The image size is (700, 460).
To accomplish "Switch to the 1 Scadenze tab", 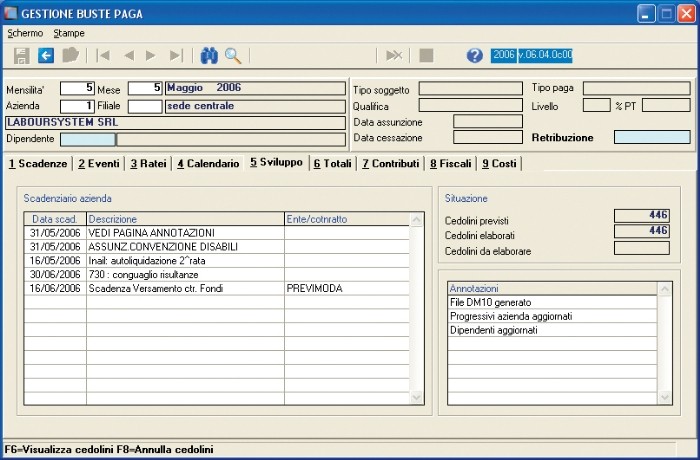I will tap(38, 164).
